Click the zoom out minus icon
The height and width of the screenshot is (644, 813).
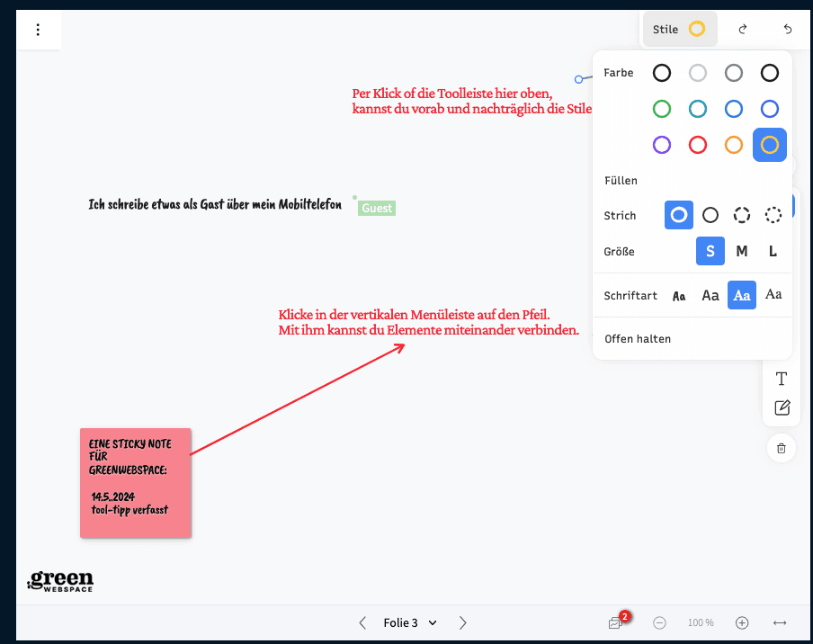pos(659,622)
